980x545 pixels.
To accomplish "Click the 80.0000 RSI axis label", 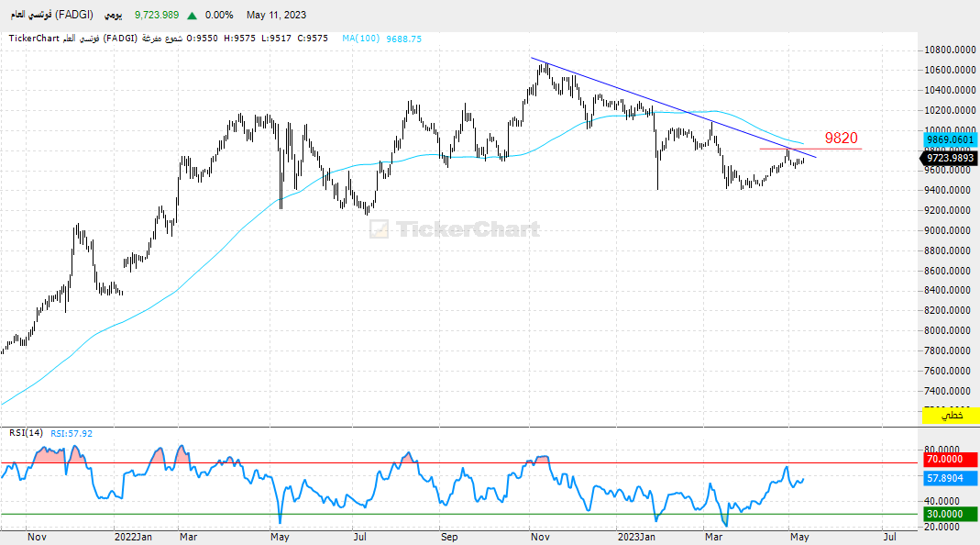I will point(941,450).
